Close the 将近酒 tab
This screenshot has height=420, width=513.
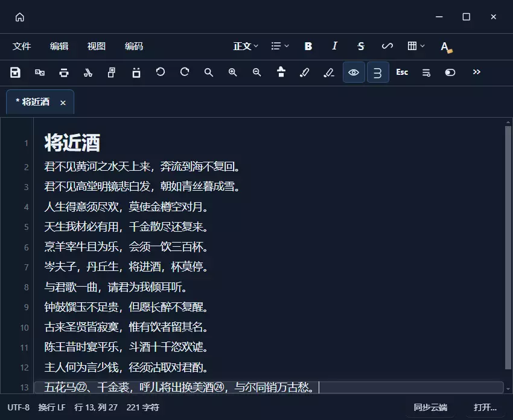(63, 103)
